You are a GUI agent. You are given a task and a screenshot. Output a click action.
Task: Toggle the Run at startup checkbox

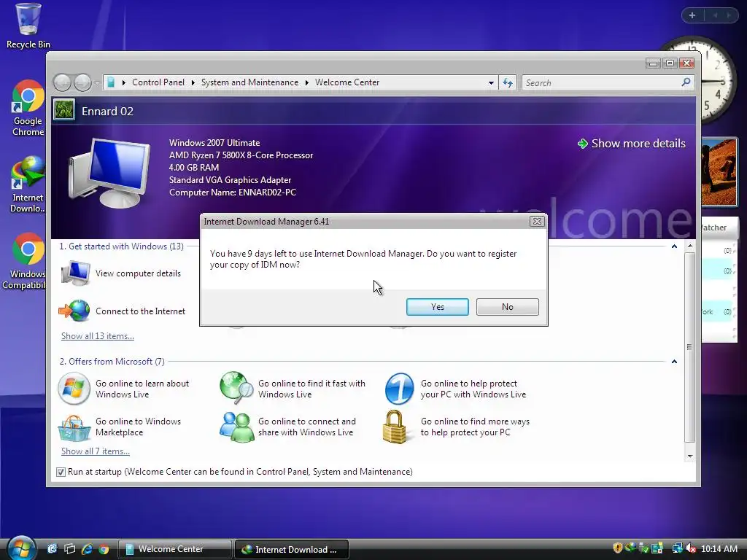pos(61,472)
